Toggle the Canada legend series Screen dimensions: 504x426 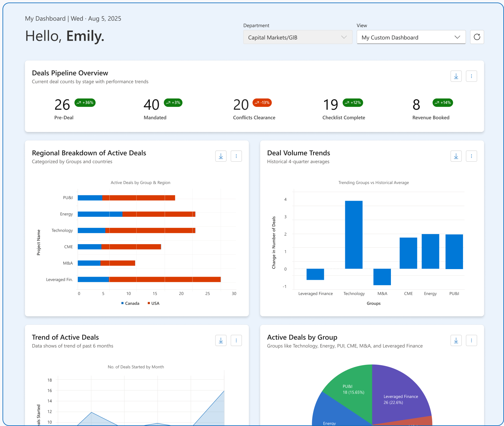(x=130, y=303)
